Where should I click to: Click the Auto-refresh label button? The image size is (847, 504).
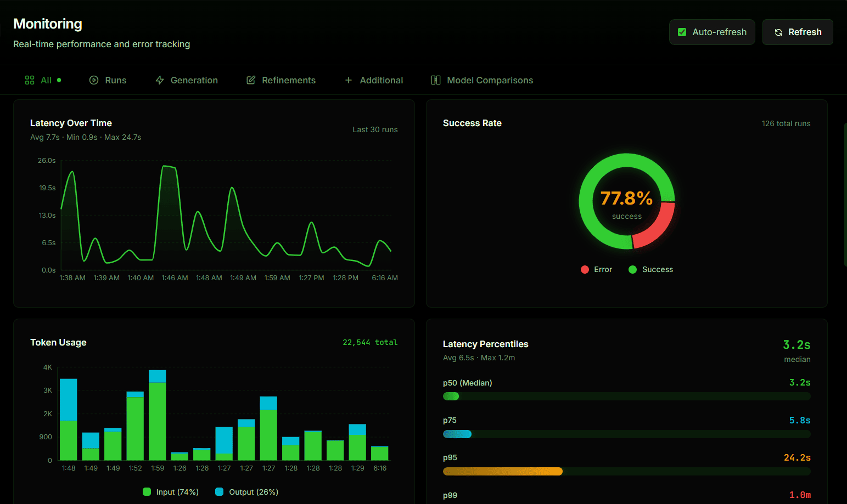[712, 32]
